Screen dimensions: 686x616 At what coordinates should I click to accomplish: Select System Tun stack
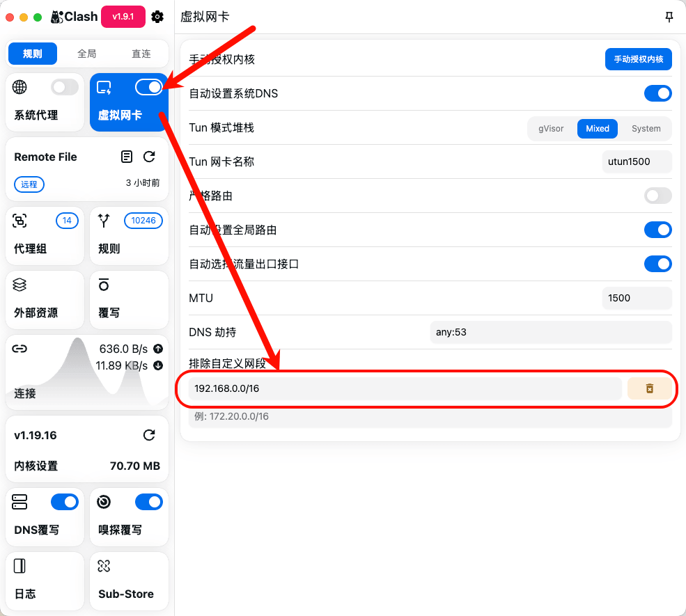pyautogui.click(x=646, y=129)
